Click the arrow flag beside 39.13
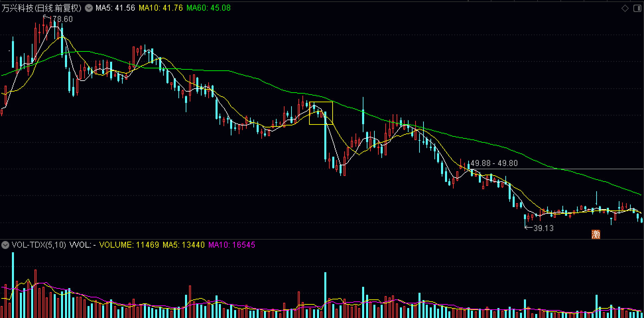The image size is (644, 318). pyautogui.click(x=529, y=227)
